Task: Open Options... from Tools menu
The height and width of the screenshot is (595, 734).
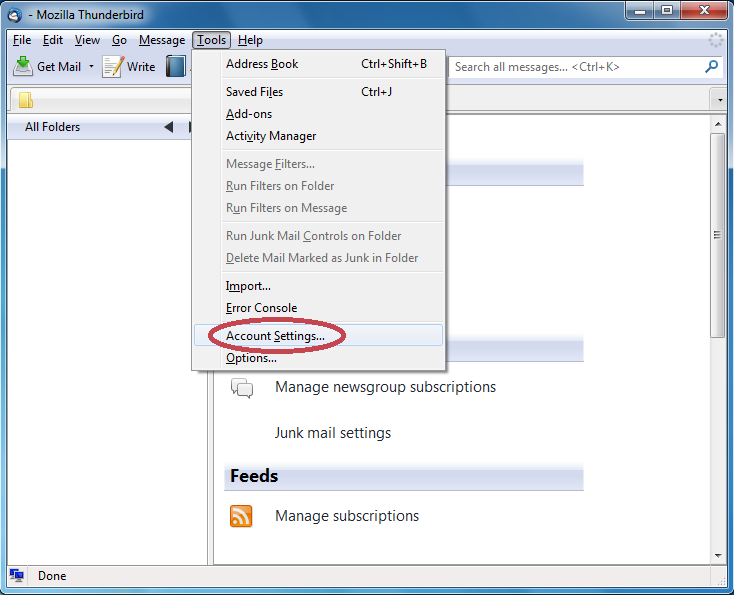Action: coord(318,358)
